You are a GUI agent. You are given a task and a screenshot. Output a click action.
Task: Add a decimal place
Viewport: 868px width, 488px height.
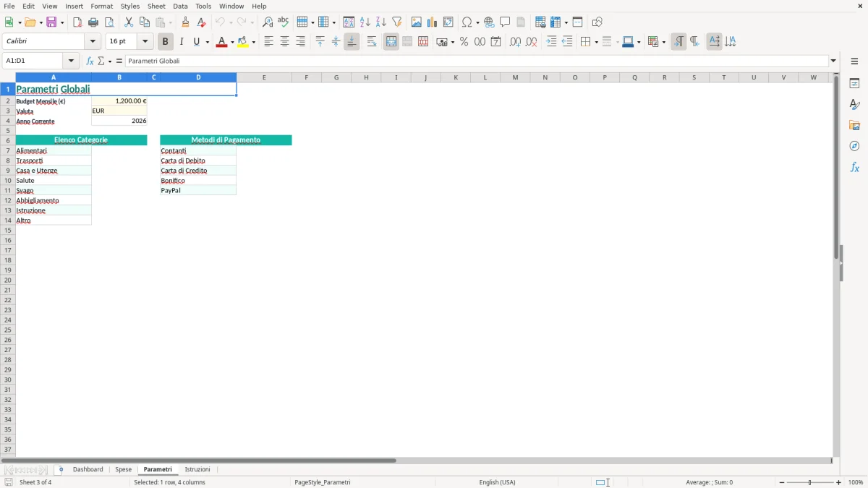(x=515, y=42)
